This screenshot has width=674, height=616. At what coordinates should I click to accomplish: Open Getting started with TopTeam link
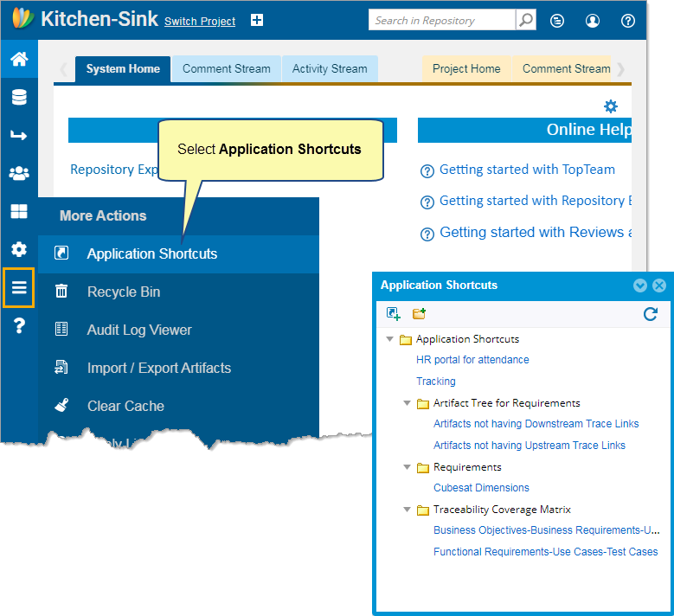tap(527, 170)
